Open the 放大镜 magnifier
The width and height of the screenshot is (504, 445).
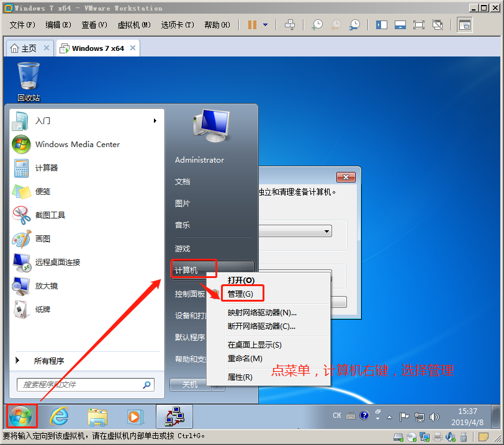[x=88, y=286]
